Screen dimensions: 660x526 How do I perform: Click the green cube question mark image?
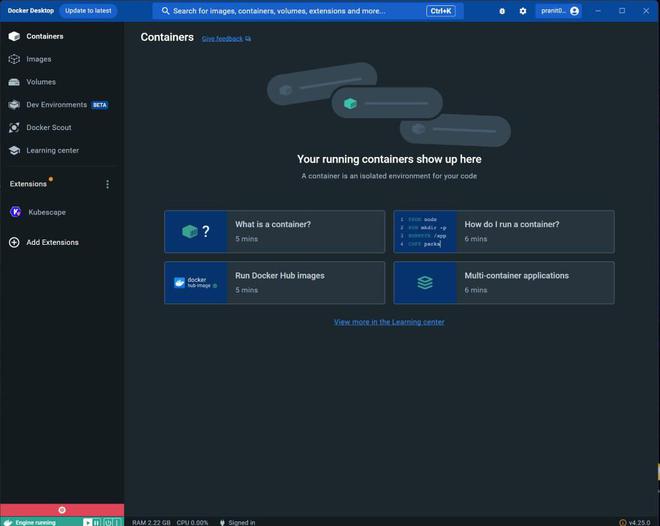196,231
